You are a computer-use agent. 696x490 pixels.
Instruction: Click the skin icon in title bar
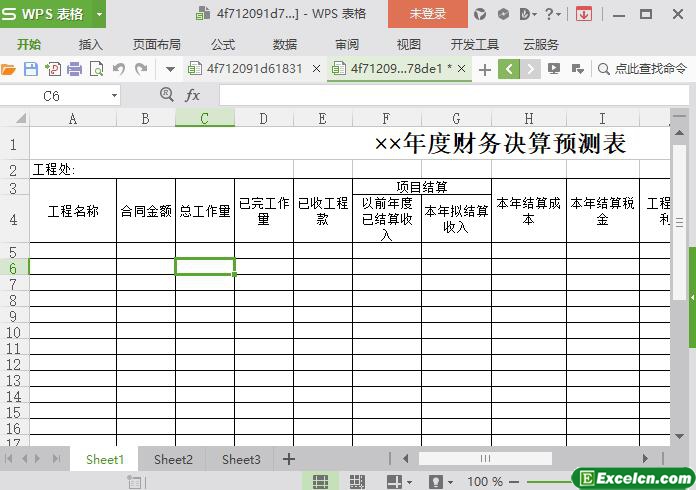[479, 15]
